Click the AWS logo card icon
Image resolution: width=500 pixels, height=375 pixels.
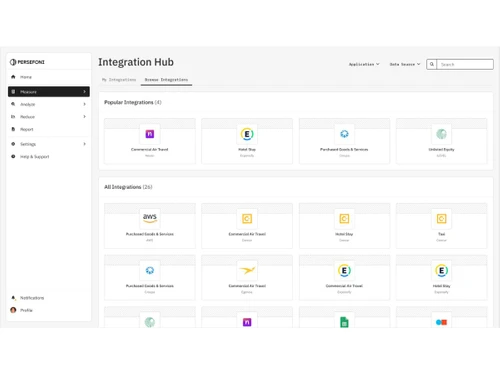(x=150, y=219)
